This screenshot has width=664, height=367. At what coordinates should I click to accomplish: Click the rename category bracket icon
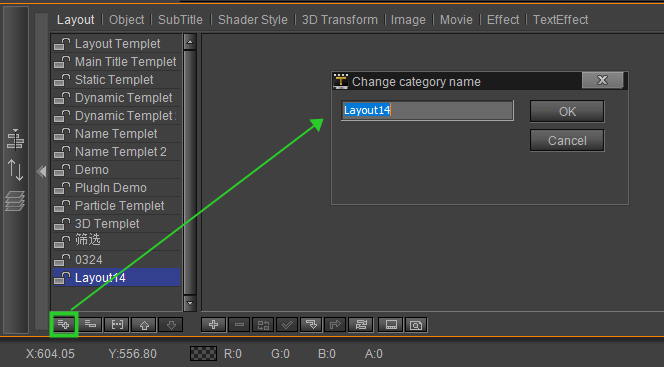tap(117, 325)
